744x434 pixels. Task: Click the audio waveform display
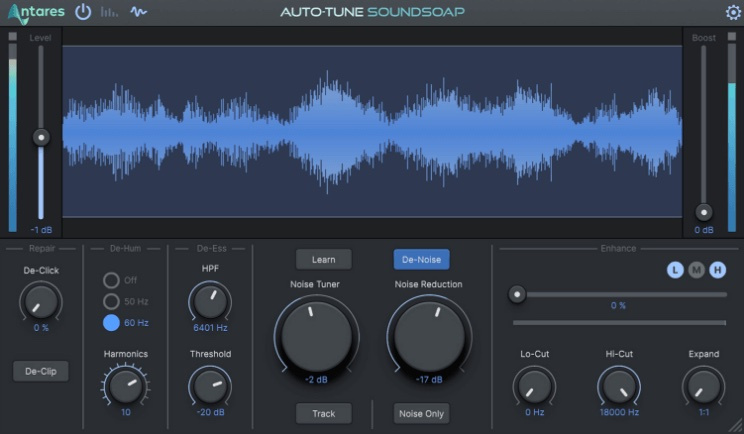click(x=372, y=132)
